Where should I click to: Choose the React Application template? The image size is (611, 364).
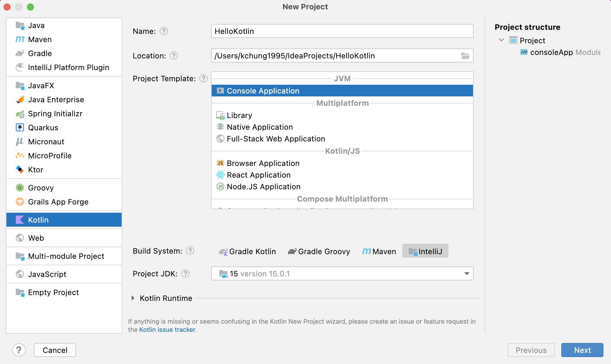(258, 175)
